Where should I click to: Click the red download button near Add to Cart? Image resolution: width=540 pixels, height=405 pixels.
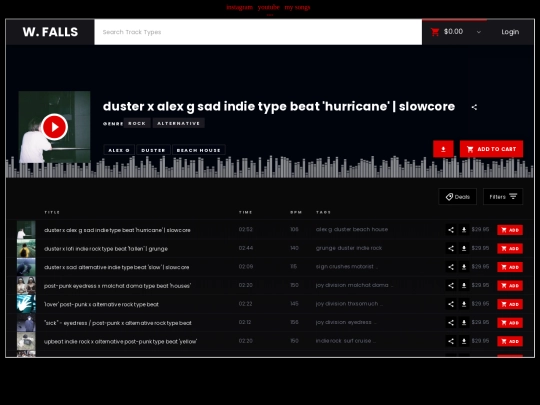click(x=443, y=149)
